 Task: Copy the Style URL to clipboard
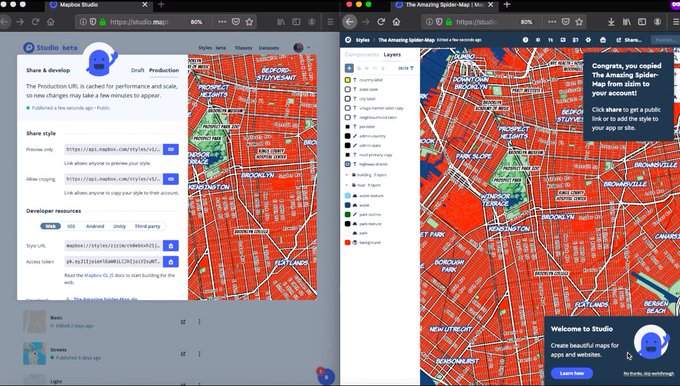click(x=171, y=246)
